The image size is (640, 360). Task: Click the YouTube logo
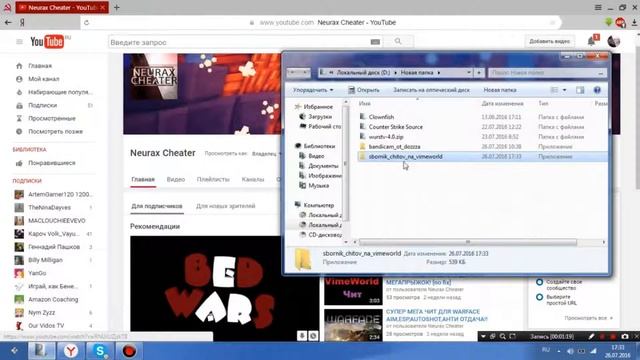pyautogui.click(x=47, y=41)
